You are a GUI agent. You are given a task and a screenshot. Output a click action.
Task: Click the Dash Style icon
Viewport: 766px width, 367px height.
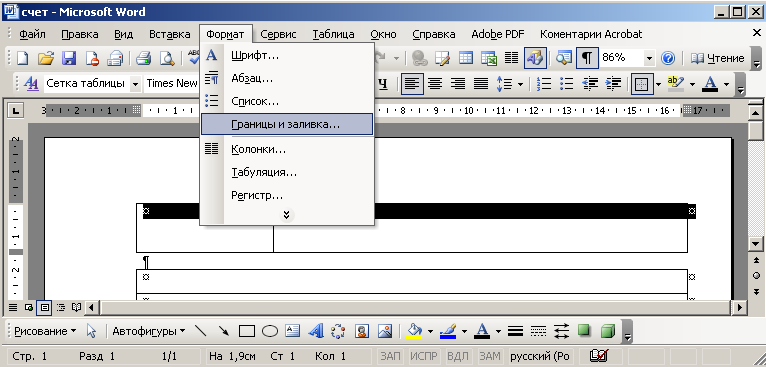(x=538, y=331)
